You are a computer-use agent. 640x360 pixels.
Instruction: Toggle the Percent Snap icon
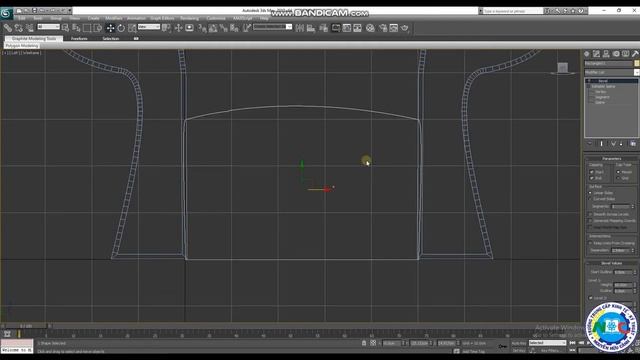[x=223, y=28]
